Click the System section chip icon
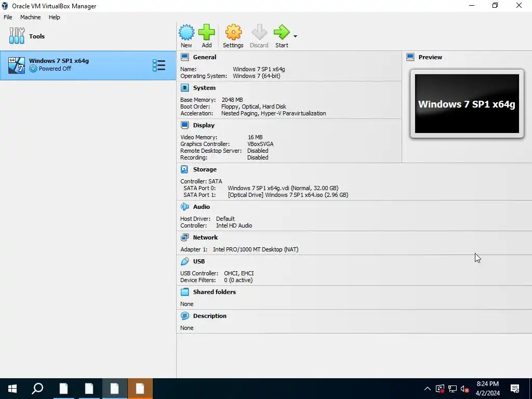The height and width of the screenshot is (399, 532). click(184, 88)
